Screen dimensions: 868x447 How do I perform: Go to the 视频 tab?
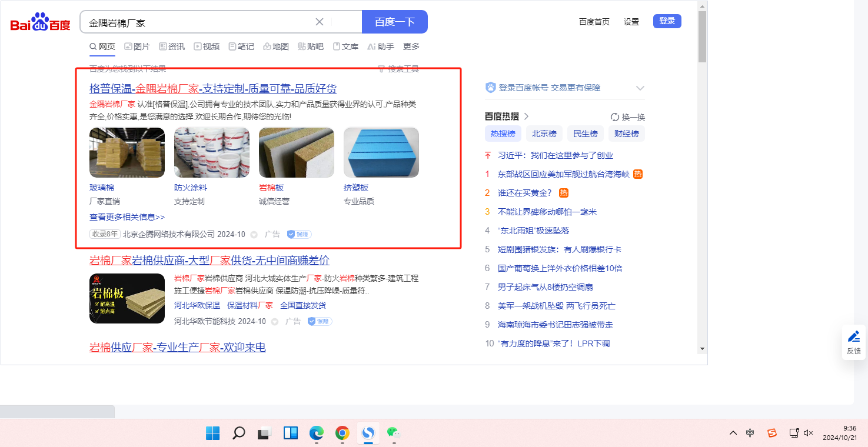[207, 46]
